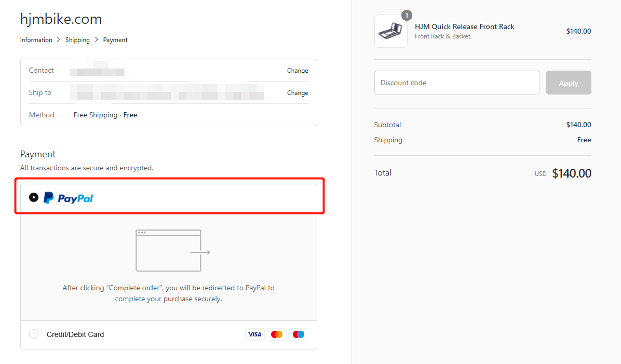Click the chevron after Information breadcrumb
621x364 pixels.
coord(59,39)
